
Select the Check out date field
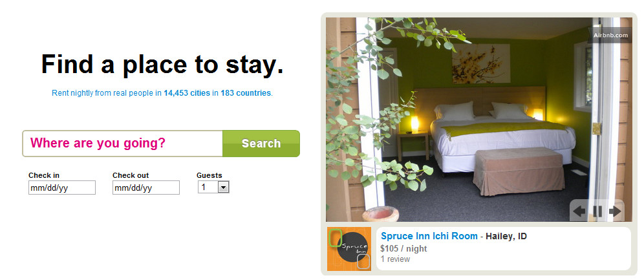(x=146, y=188)
